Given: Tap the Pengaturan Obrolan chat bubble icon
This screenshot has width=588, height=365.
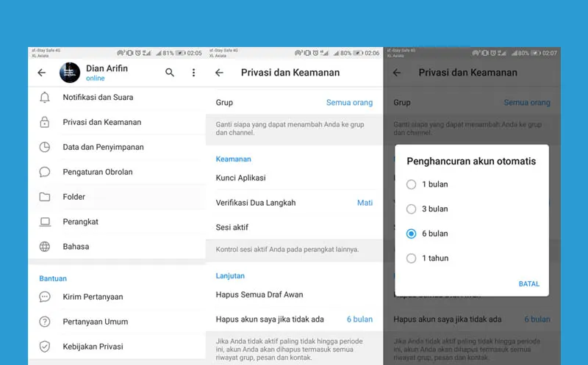Looking at the screenshot, I should [x=45, y=172].
